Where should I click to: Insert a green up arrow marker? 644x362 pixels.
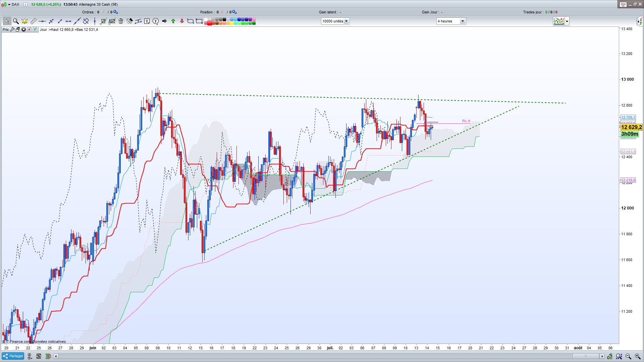click(173, 21)
